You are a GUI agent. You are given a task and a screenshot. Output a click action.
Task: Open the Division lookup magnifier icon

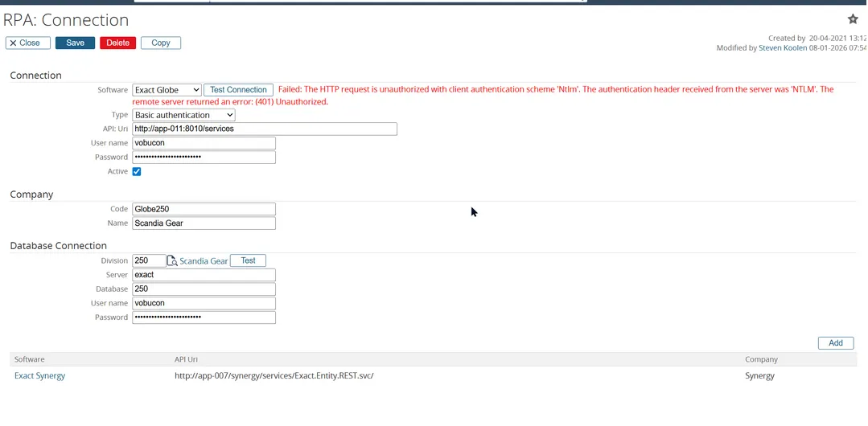coord(172,260)
